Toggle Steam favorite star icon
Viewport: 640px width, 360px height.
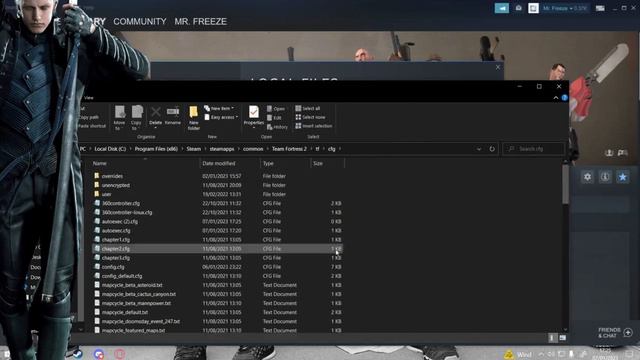click(x=623, y=177)
